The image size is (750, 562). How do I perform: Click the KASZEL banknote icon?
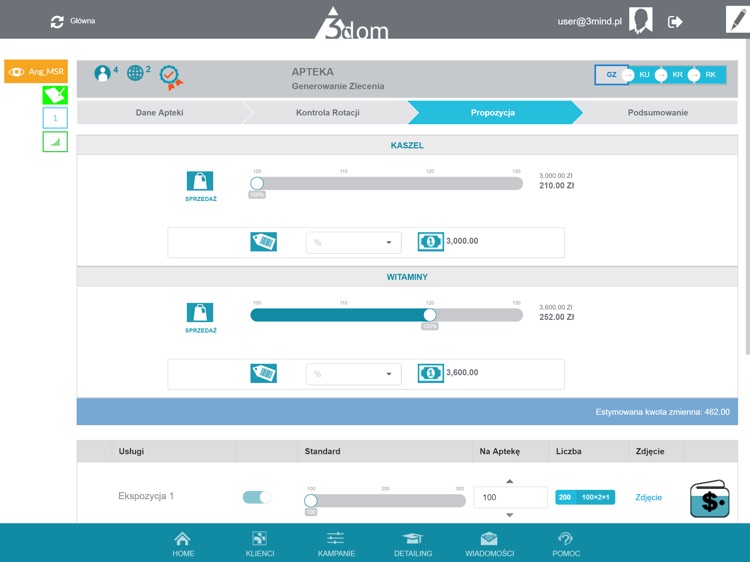(430, 242)
